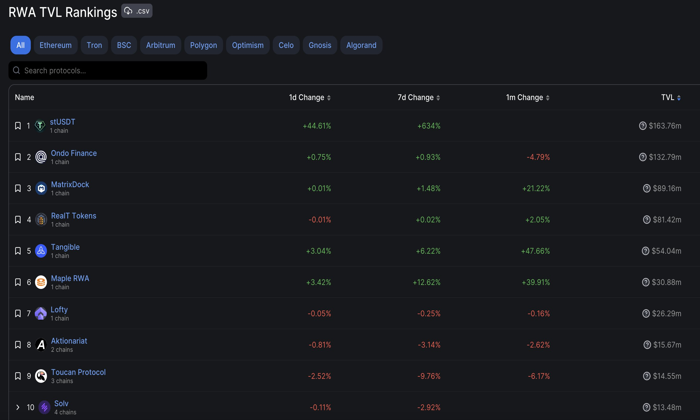Filter rankings by Ethereum
700x420 pixels.
(55, 45)
